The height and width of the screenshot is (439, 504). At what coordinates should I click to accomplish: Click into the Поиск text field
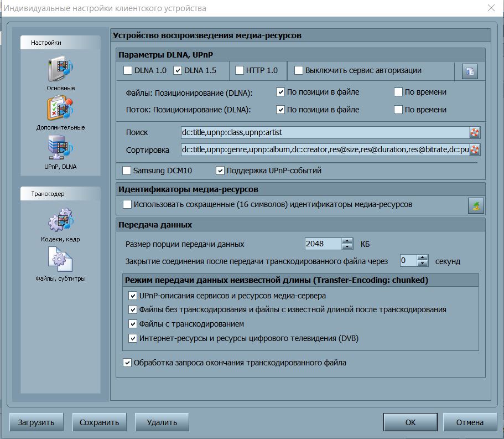click(x=324, y=133)
